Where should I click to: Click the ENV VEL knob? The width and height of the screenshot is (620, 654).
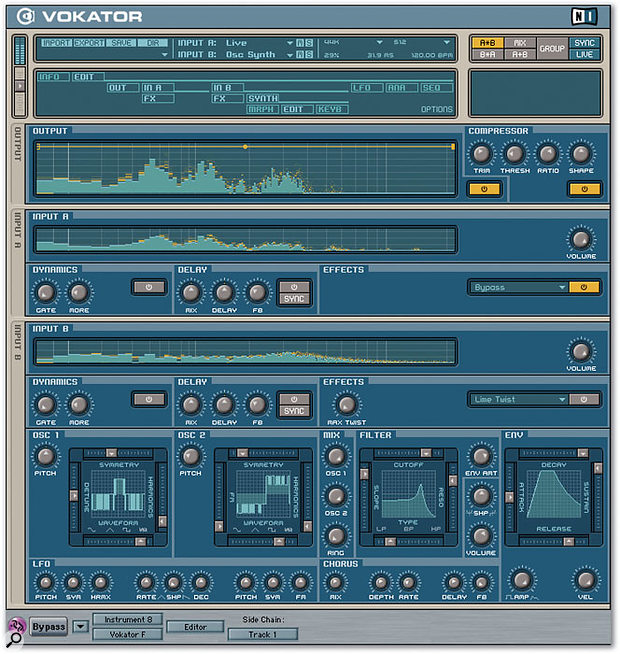click(585, 580)
